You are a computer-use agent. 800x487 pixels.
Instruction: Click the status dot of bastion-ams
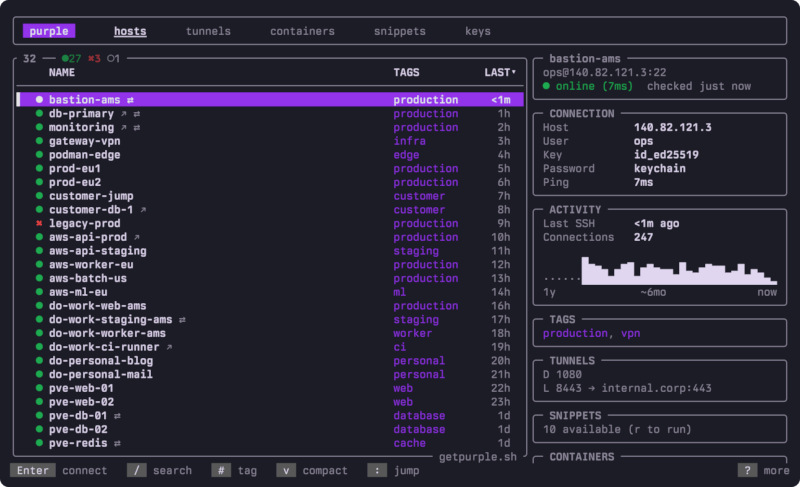[39, 99]
